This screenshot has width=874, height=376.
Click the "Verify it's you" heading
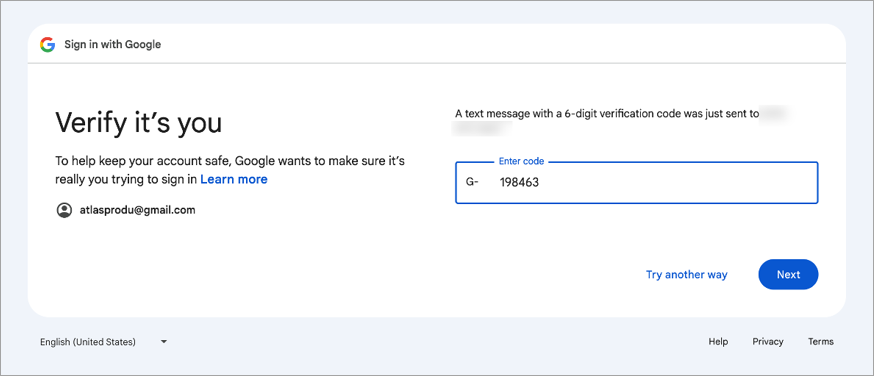(138, 123)
